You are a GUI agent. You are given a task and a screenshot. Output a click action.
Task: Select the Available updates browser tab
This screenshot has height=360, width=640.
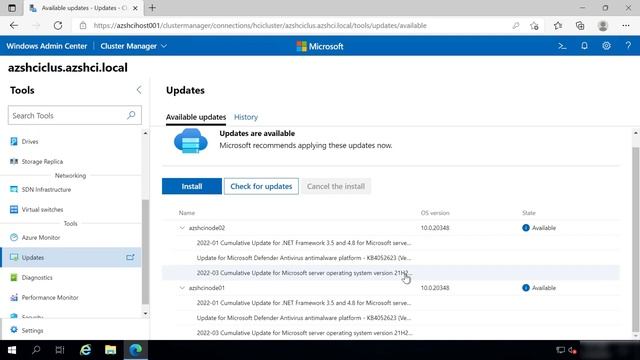[84, 8]
